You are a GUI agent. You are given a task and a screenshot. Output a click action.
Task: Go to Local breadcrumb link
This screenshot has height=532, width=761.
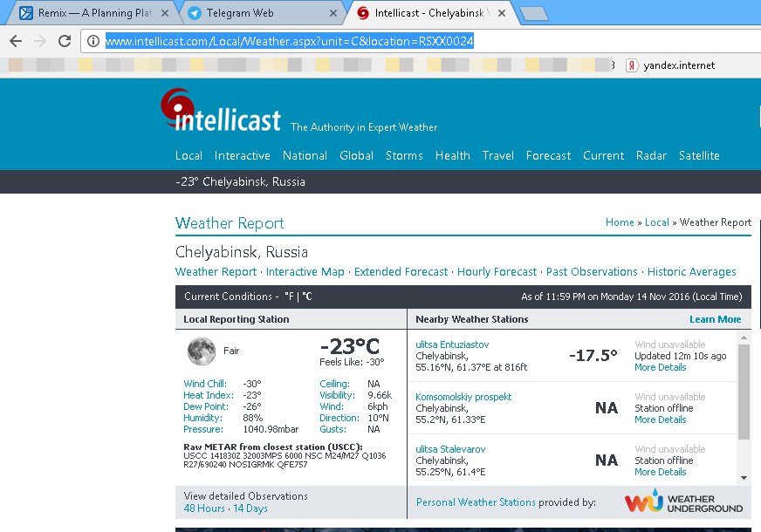(656, 222)
